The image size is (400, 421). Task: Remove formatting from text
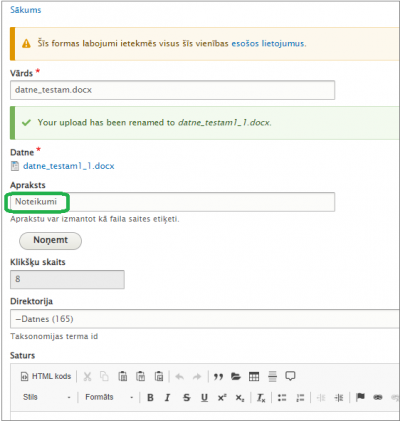point(261,397)
